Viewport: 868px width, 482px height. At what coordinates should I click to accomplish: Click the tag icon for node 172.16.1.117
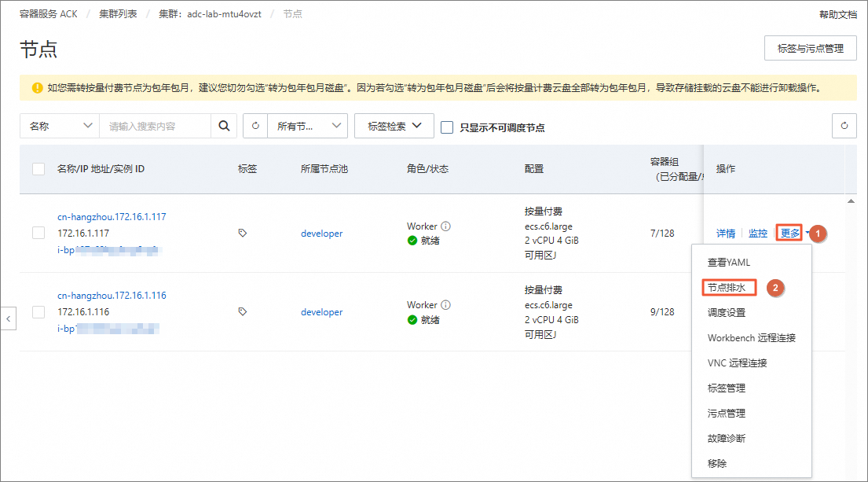(x=243, y=234)
